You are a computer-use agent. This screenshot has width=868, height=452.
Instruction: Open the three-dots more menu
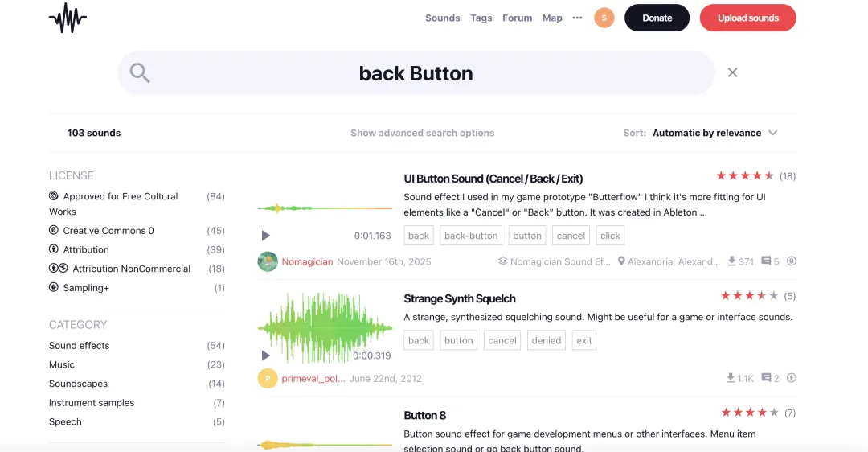(577, 18)
